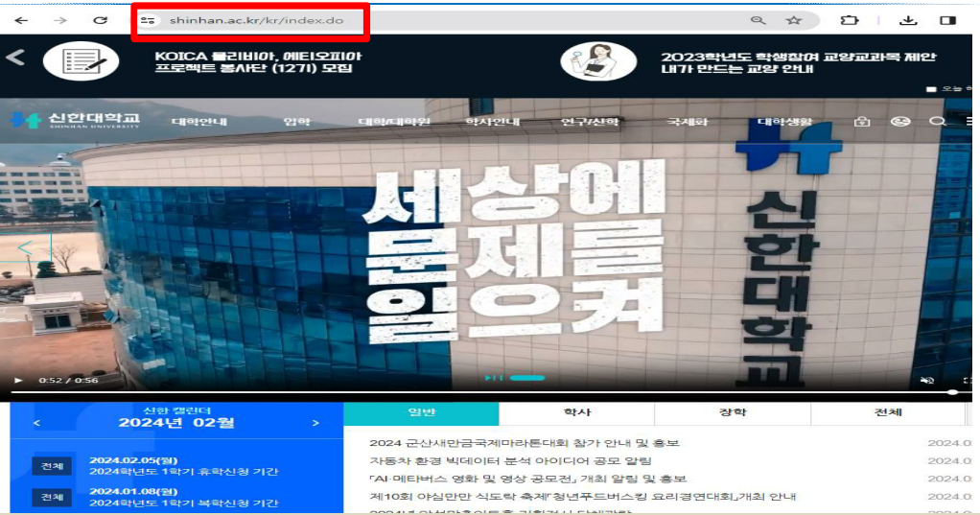Open the browser side panel icon
The height and width of the screenshot is (515, 980).
947,20
